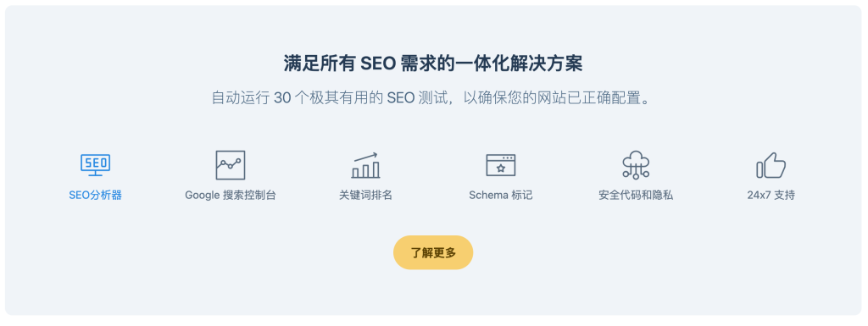Screen dimensions: 868x326
Task: Select the 24x7 支持 label
Action: [771, 195]
